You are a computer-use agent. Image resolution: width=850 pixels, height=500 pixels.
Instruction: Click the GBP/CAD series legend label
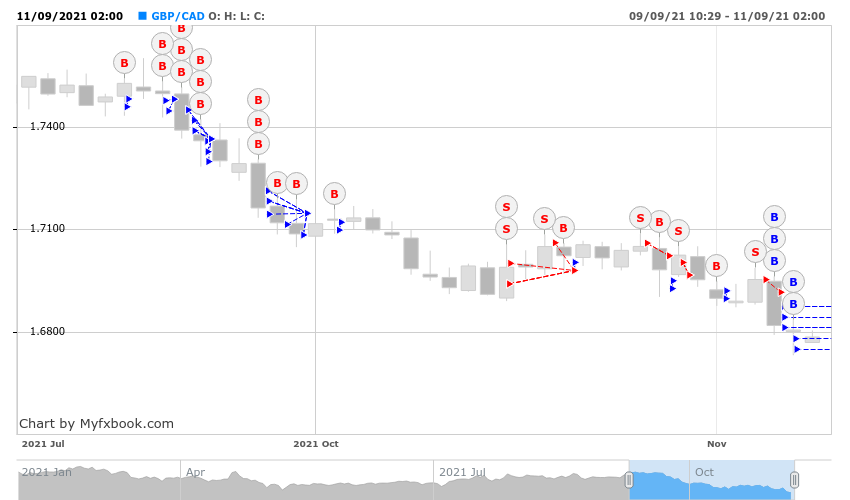coord(177,16)
